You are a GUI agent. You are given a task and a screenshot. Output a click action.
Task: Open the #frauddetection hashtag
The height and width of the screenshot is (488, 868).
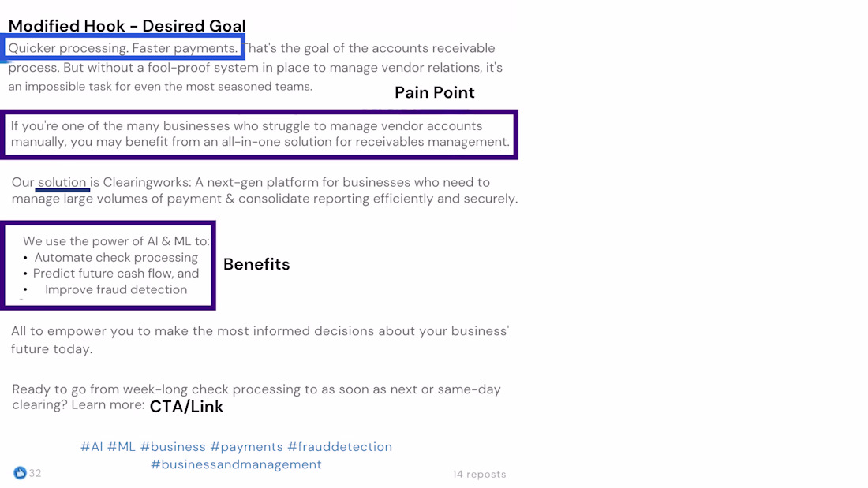click(339, 447)
